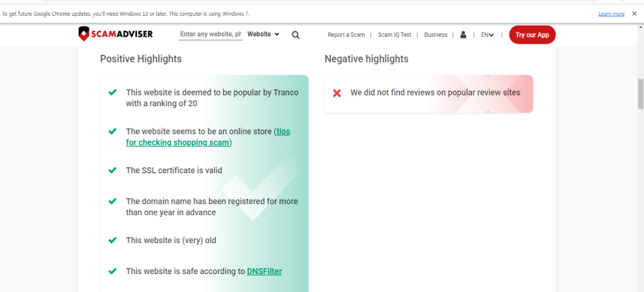Click the Chrome Windows 10 update message text
Viewport: 644px width, 292px height.
[125, 14]
